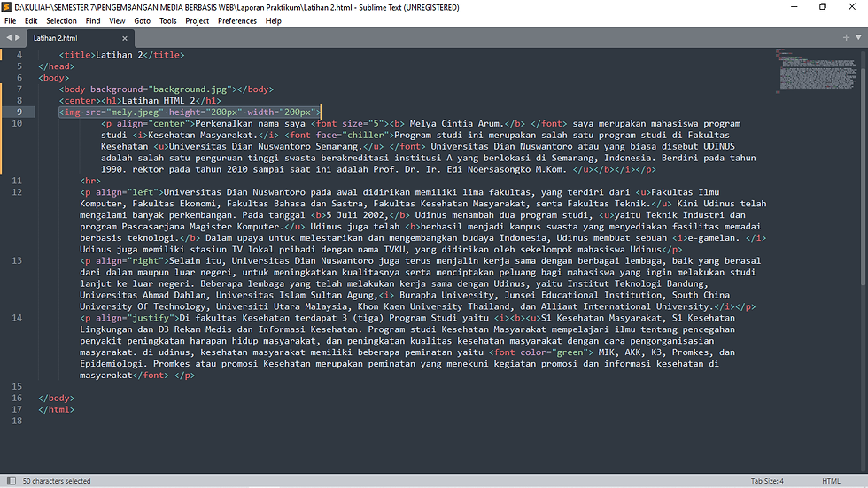Image resolution: width=868 pixels, height=488 pixels.
Task: Click line number 9 in gutter
Action: 19,112
